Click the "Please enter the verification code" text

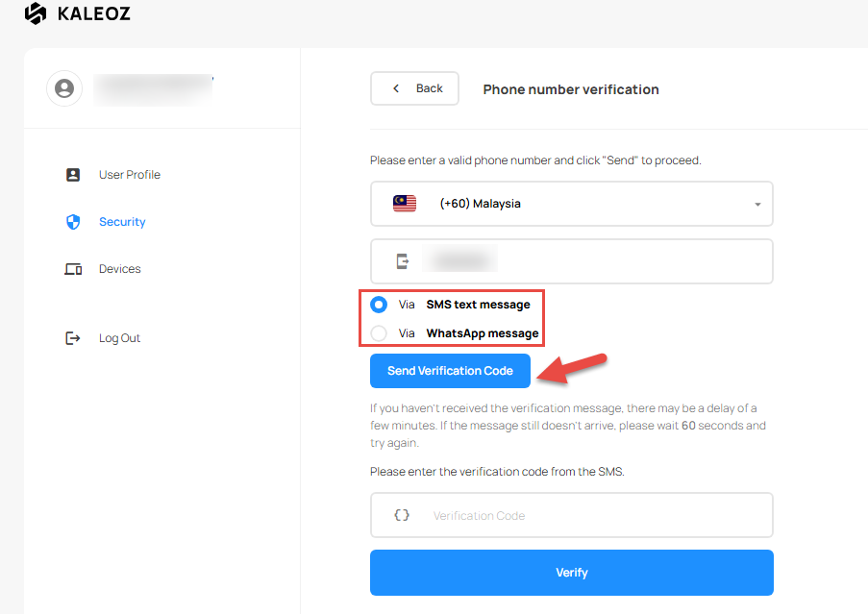click(x=497, y=472)
